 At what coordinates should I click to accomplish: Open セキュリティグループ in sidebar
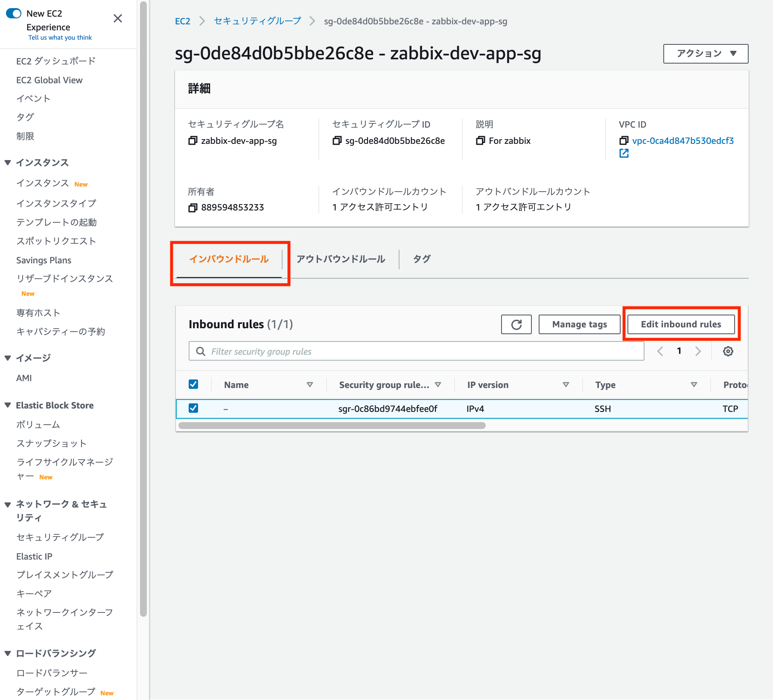pyautogui.click(x=60, y=537)
